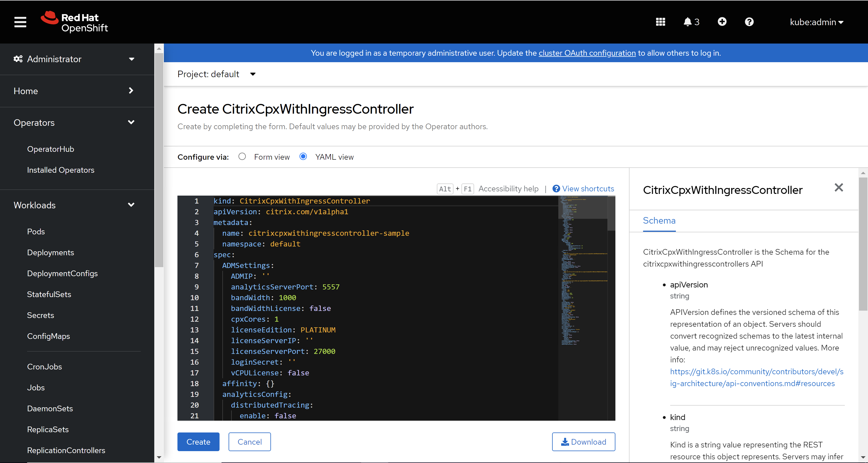Click the sidebar navigation scrollbar

tap(159, 160)
